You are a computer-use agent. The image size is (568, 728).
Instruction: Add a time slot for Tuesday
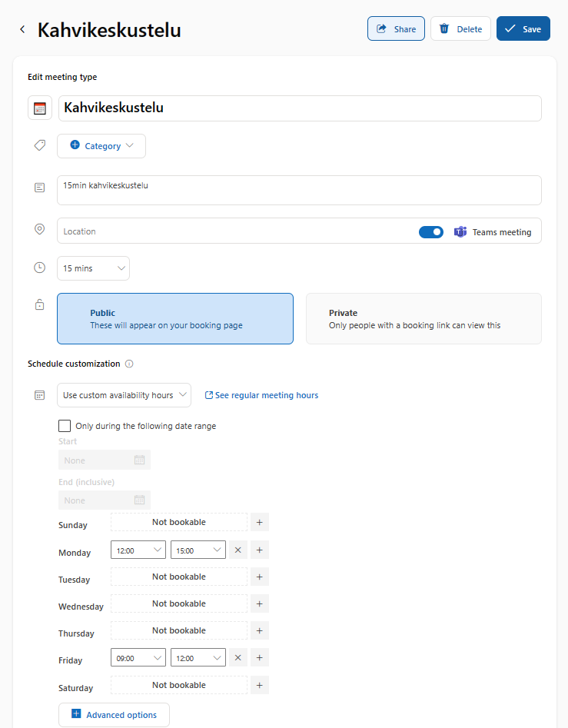tap(260, 577)
